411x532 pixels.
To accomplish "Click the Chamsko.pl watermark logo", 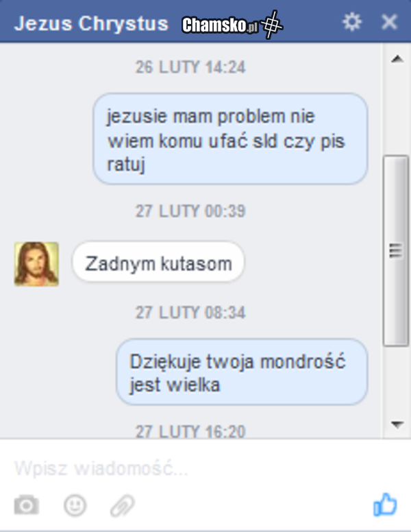I will tap(232, 25).
